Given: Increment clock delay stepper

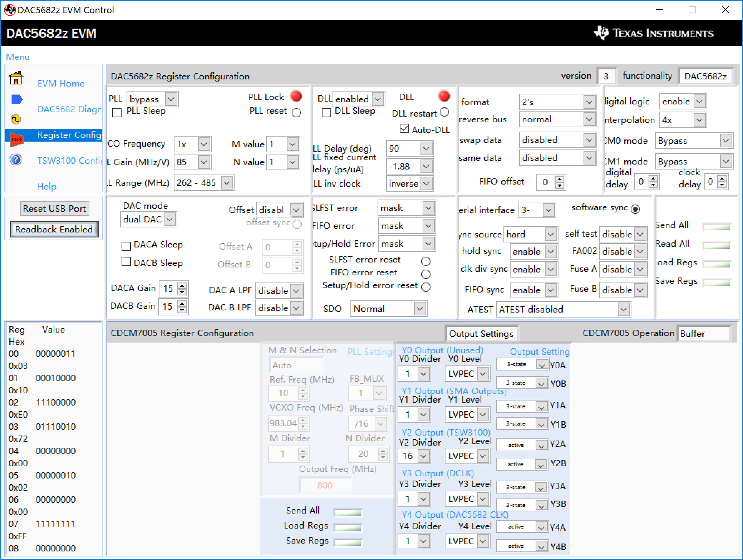Looking at the screenshot, I should coord(722,178).
